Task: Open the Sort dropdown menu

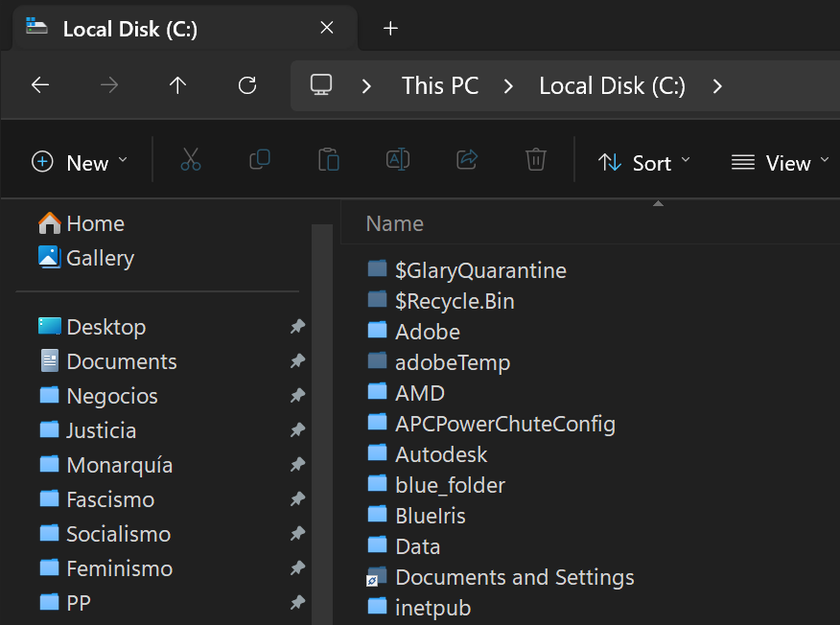Action: tap(643, 163)
